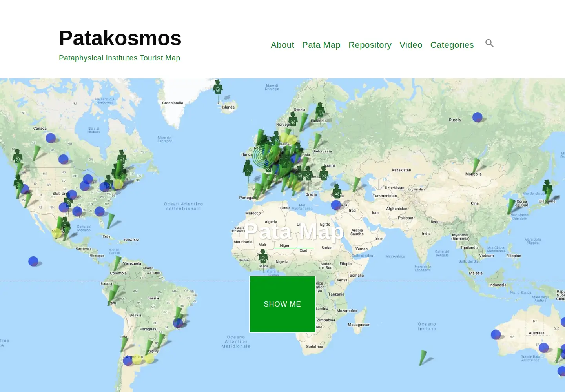The width and height of the screenshot is (565, 392).
Task: Select the green cone near the Caucasus
Action: coord(356,184)
